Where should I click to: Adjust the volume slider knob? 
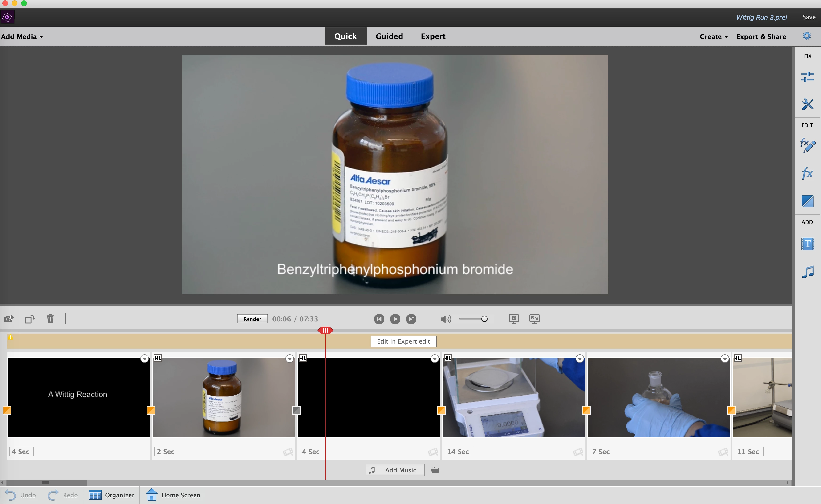tap(484, 319)
